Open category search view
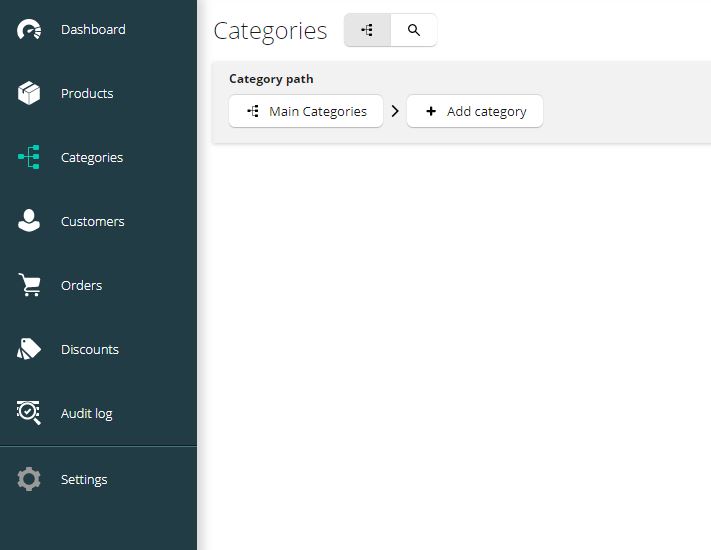Screen dimensions: 711x550 pos(414,30)
